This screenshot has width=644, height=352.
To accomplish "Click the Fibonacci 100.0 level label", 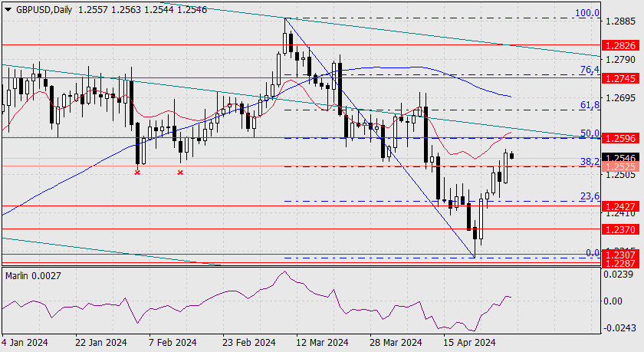I will coord(587,13).
